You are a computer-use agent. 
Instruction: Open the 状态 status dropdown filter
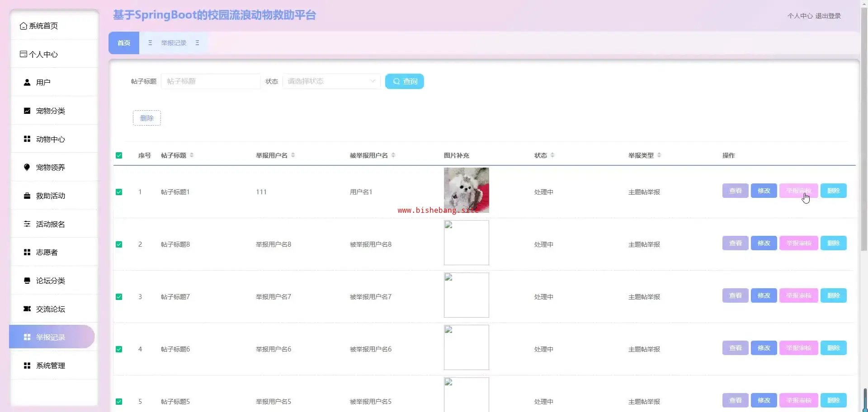pos(331,81)
